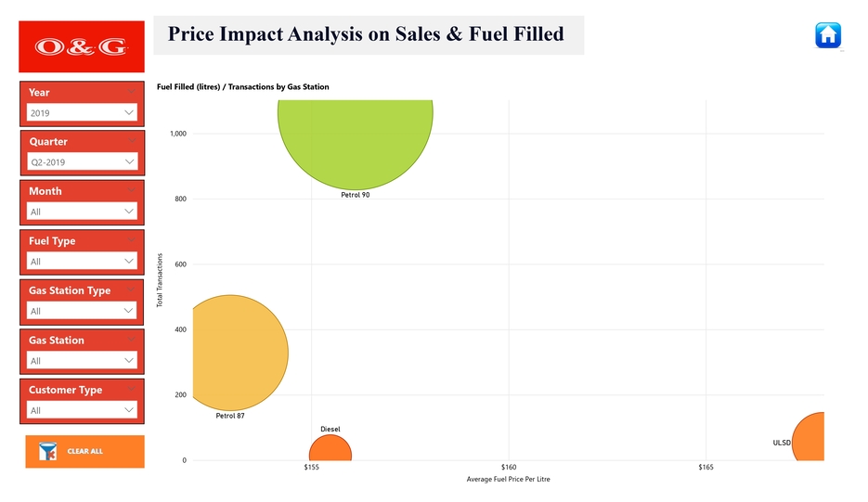Open the Year dropdown showing 2019
868x502 pixels.
click(x=82, y=113)
